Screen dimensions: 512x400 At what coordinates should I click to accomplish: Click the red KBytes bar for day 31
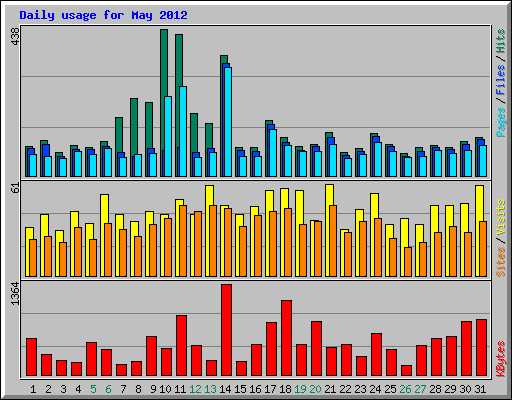coord(481,348)
